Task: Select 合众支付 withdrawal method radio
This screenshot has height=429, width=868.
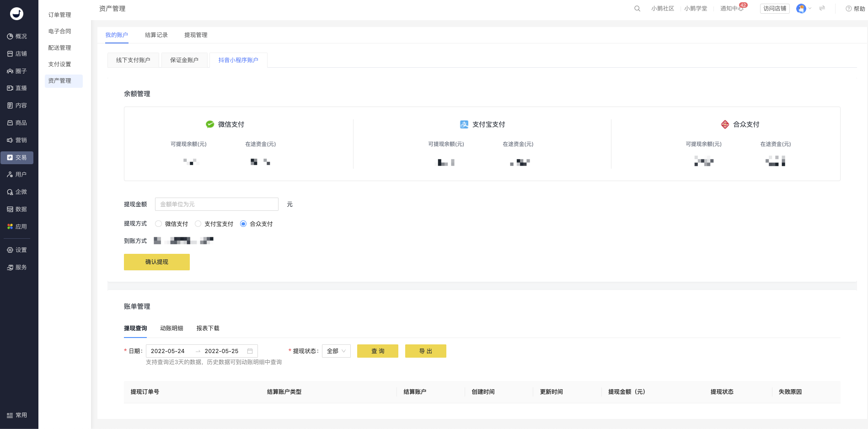Action: point(243,224)
